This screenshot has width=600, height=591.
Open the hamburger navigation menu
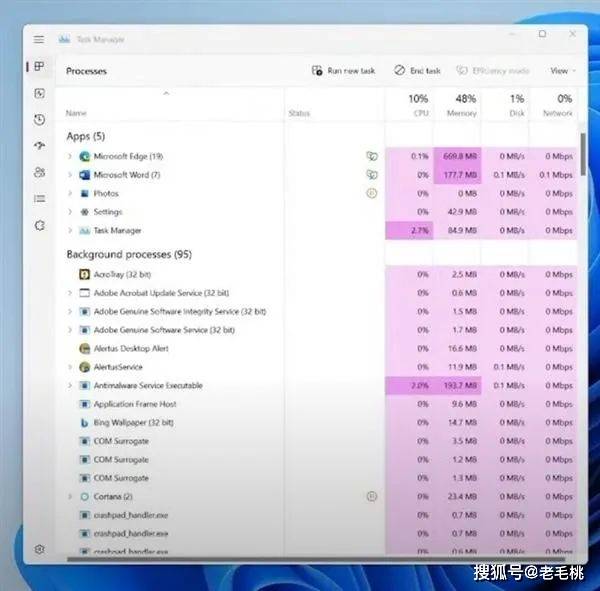(39, 39)
